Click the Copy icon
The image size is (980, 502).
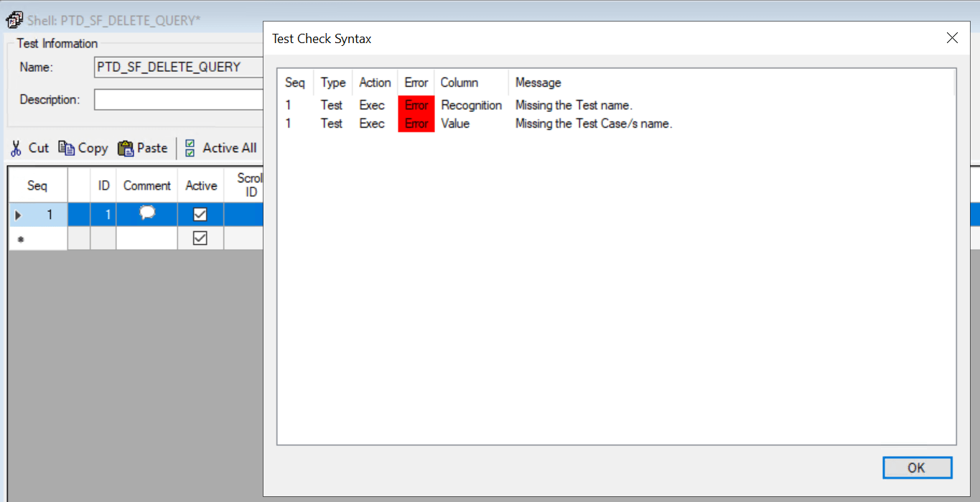[x=83, y=148]
